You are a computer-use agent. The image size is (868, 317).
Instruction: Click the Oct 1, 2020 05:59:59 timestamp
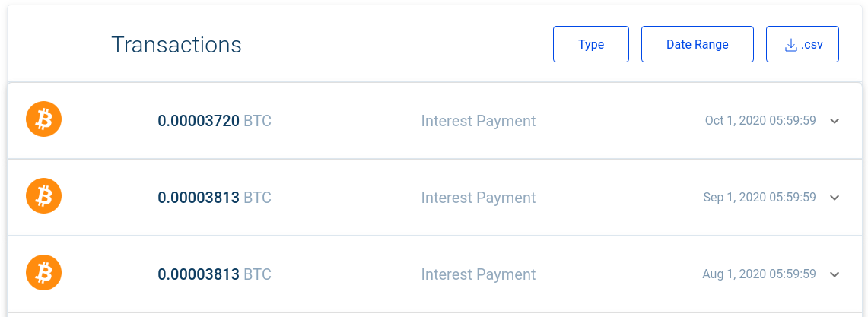point(760,121)
